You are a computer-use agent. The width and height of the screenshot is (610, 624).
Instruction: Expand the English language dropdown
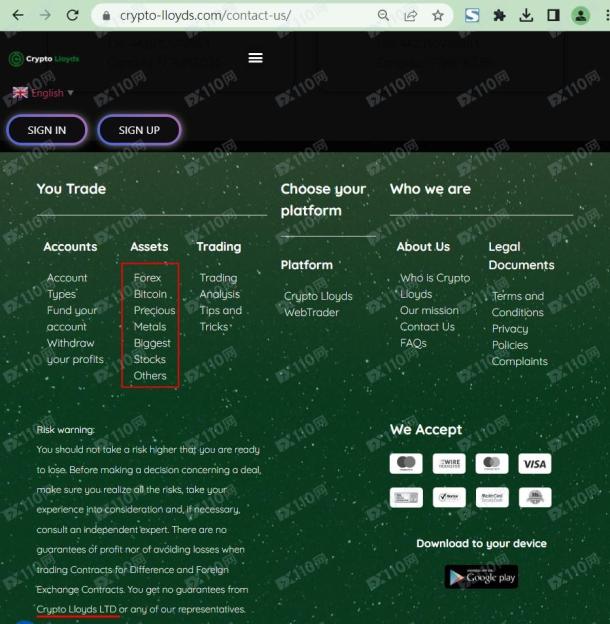point(52,93)
